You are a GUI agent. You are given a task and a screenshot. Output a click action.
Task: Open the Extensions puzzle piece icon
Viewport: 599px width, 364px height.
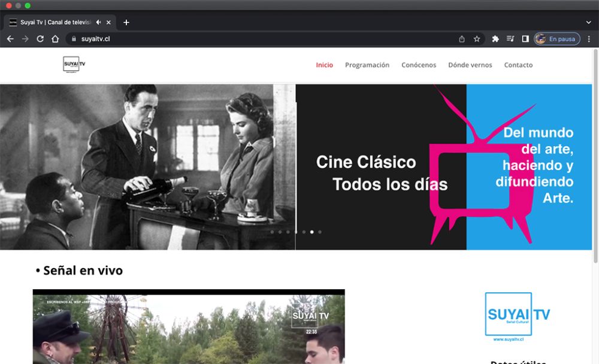[x=495, y=39]
